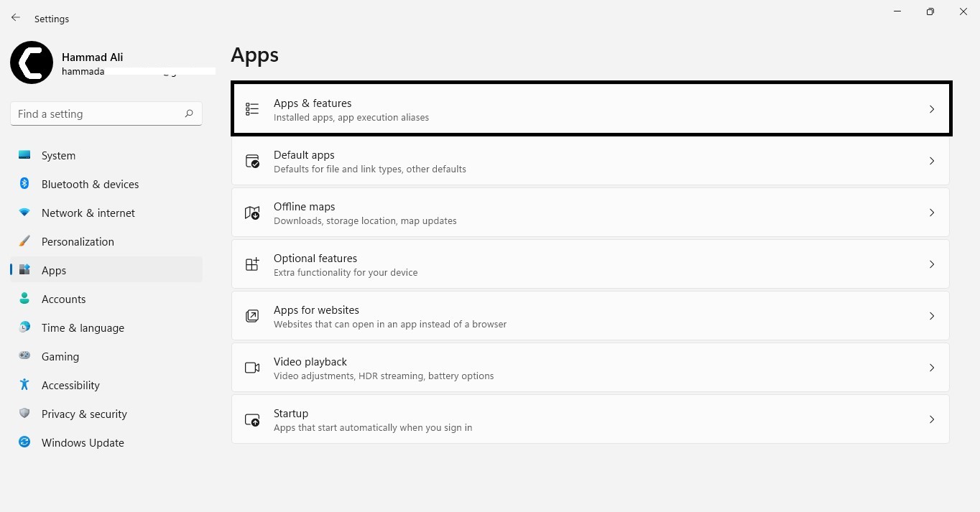Open the Hammad Ali account profile
This screenshot has width=980, height=512.
click(92, 57)
